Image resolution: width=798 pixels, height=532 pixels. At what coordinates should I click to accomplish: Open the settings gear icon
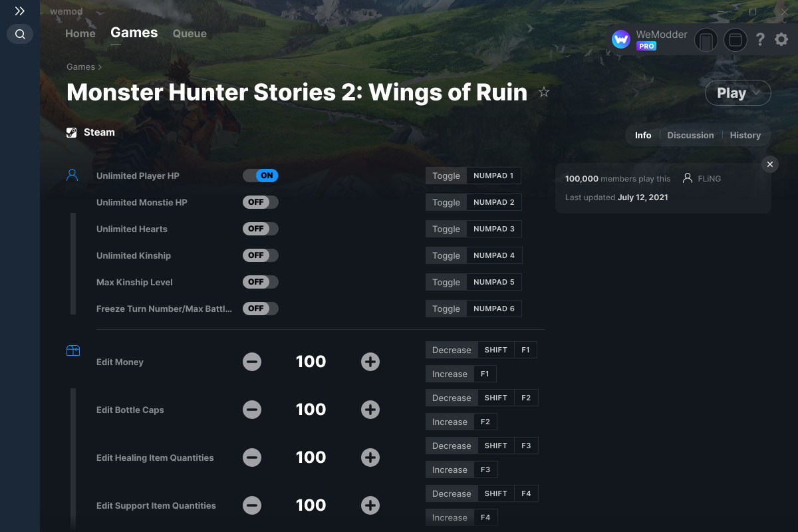click(781, 40)
